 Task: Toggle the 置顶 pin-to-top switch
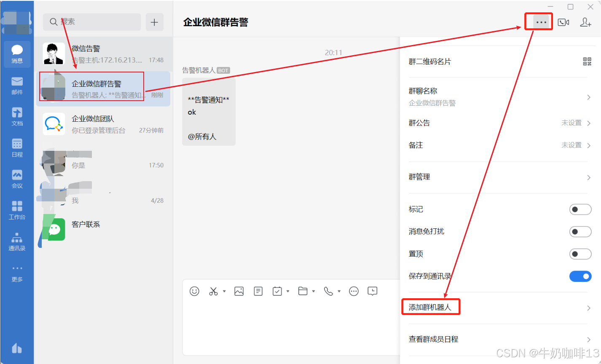click(580, 254)
